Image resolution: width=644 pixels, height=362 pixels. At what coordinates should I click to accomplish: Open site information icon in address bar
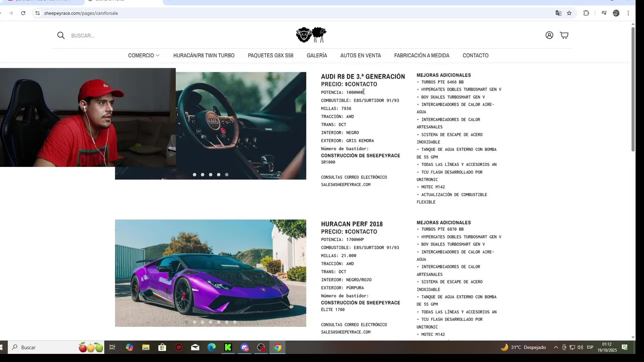coord(37,13)
